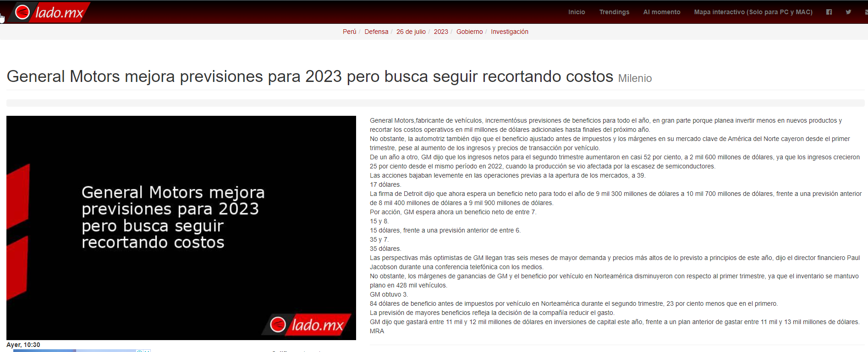Open the Trendings menu item

click(614, 12)
